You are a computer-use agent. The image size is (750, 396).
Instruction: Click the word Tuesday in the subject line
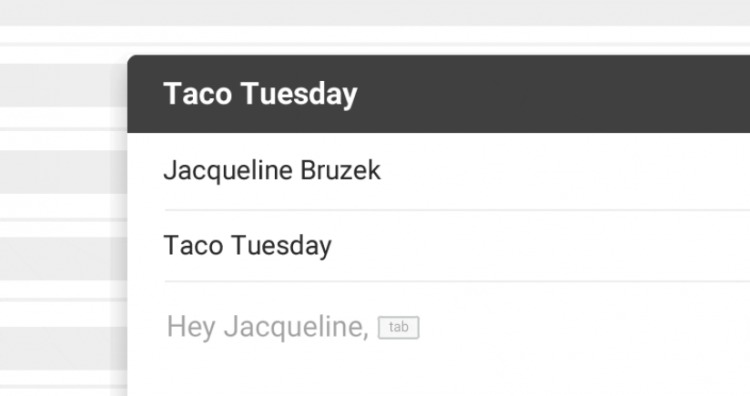click(281, 246)
